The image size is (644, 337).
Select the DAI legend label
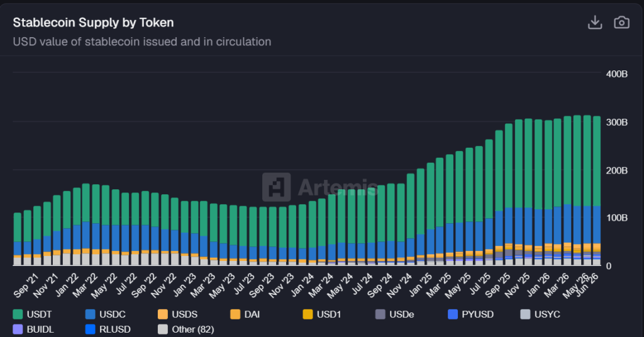pos(252,314)
